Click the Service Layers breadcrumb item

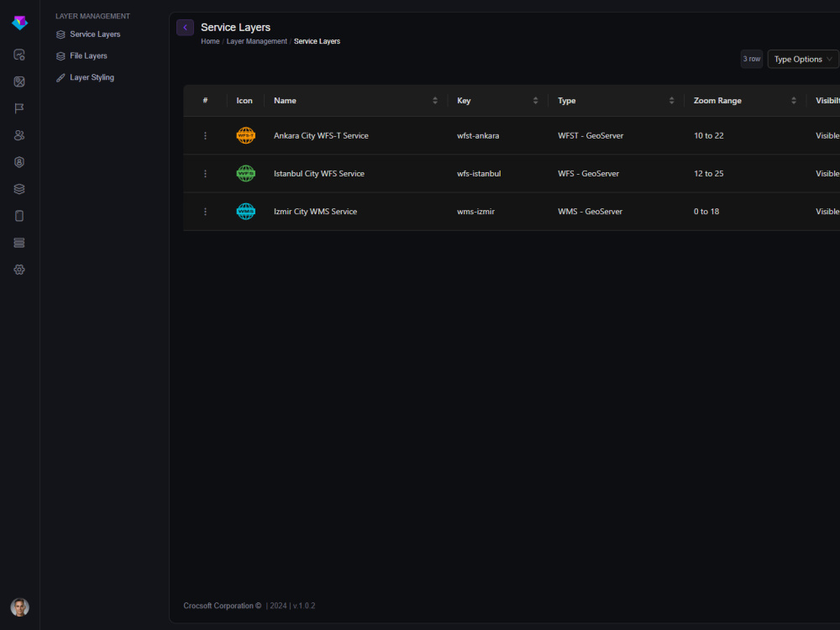pyautogui.click(x=317, y=41)
